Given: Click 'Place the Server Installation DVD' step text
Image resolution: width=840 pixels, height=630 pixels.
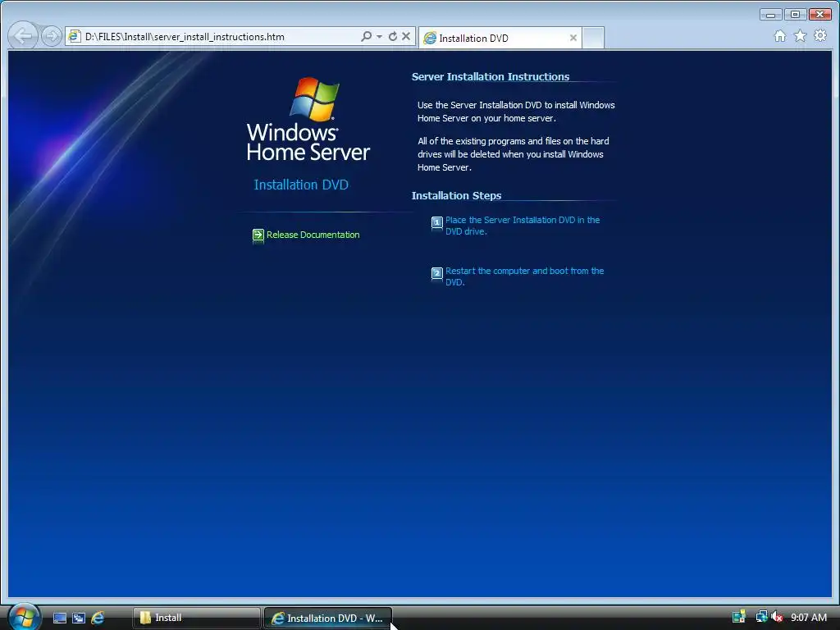Looking at the screenshot, I should 523,226.
